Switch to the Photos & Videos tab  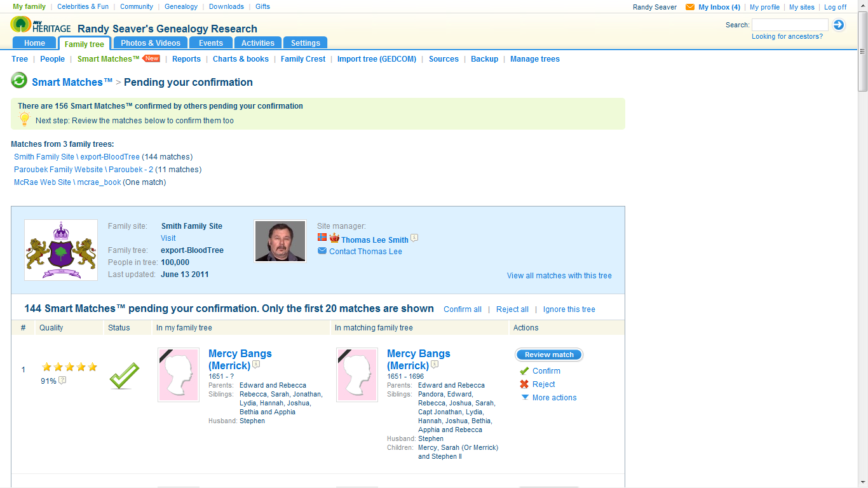tap(151, 43)
